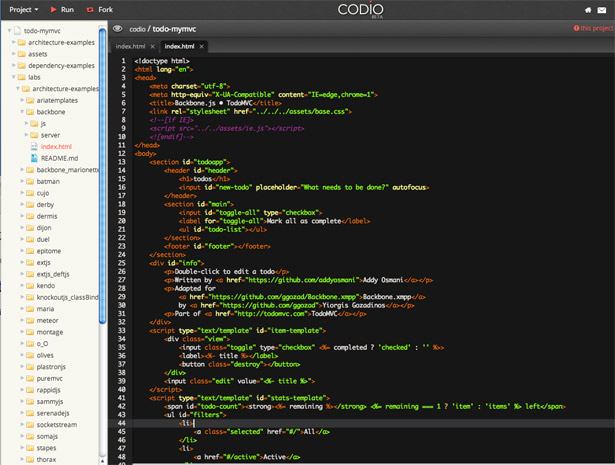Select the knockoutjs_classBind folder
The image size is (615, 465).
coord(67,297)
